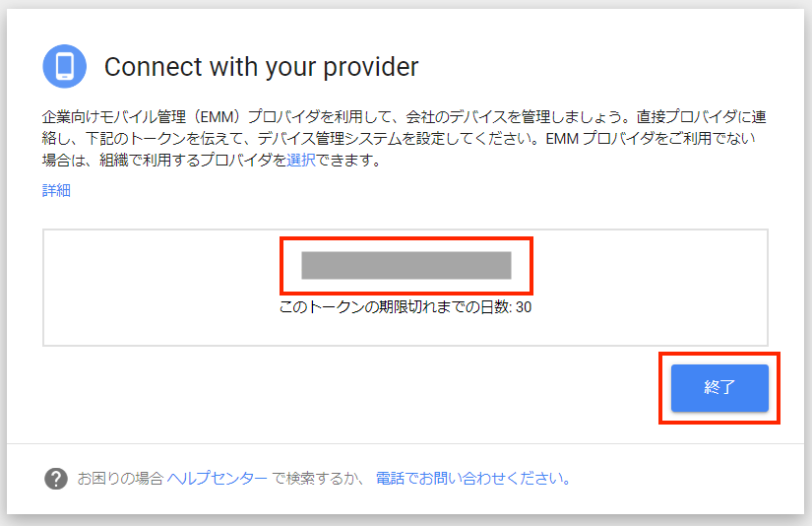Click the 選択 provider selection link
This screenshot has width=812, height=526.
[x=301, y=161]
